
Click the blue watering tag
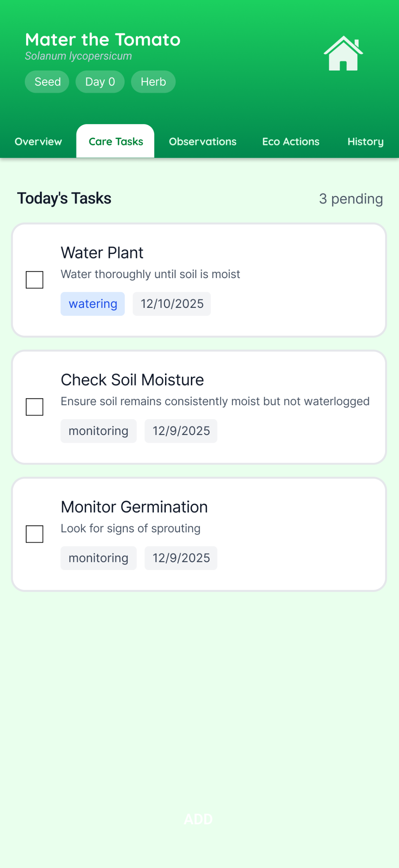tap(93, 304)
